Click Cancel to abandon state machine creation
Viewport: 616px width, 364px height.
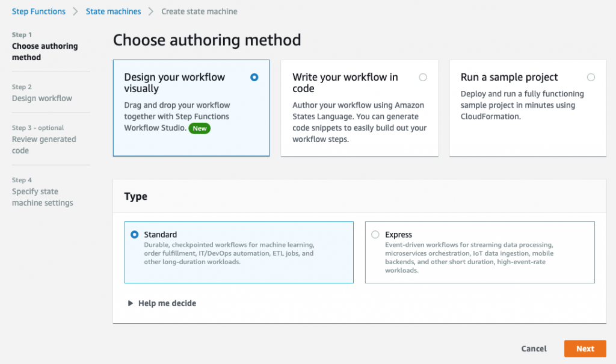coord(534,348)
